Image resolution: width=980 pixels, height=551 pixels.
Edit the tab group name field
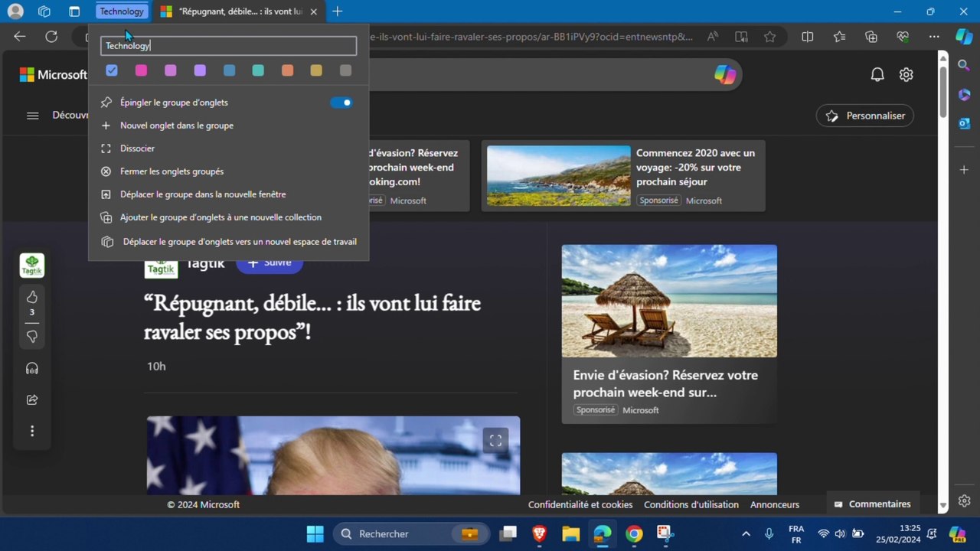click(x=228, y=46)
